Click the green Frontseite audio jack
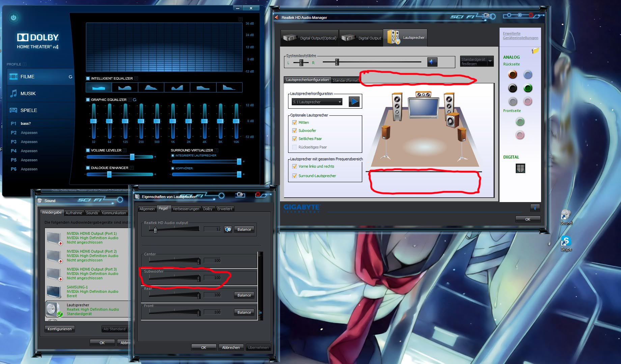The height and width of the screenshot is (364, 621). coord(520,122)
